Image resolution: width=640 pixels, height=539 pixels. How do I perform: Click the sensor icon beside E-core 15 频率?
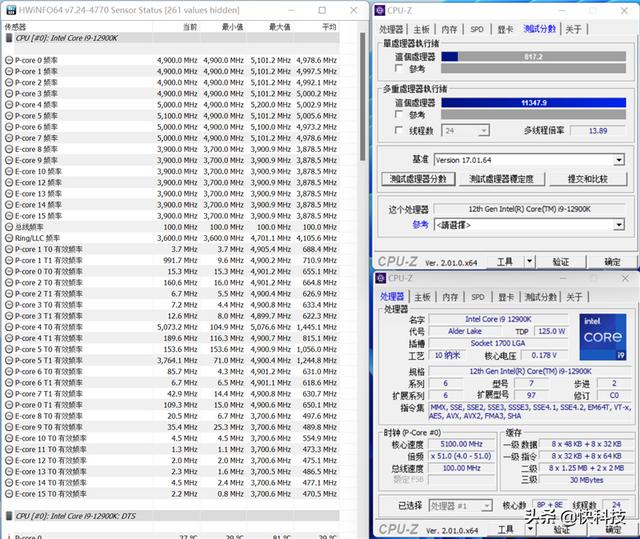click(9, 216)
